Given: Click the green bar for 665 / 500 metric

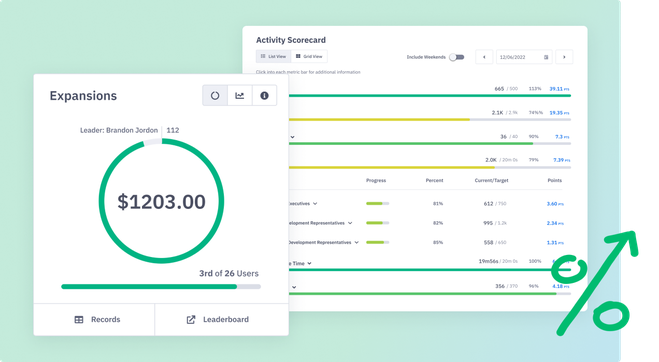Looking at the screenshot, I should click(x=430, y=96).
